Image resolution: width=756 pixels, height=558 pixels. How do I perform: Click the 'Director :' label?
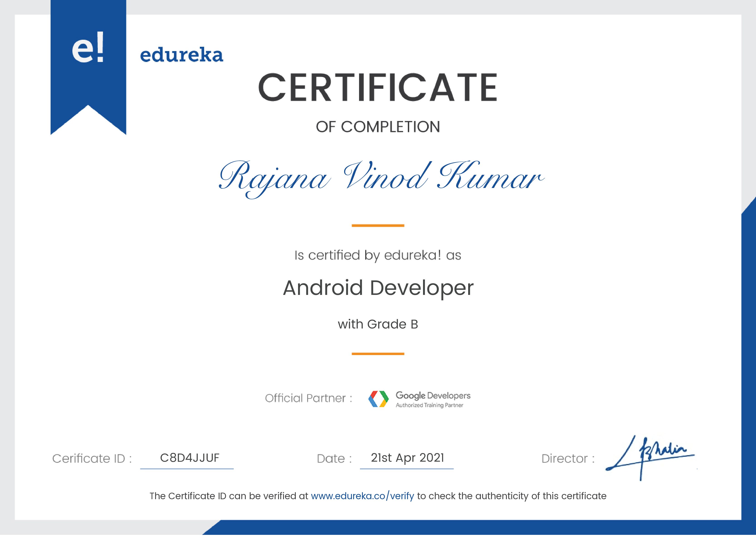(x=568, y=459)
